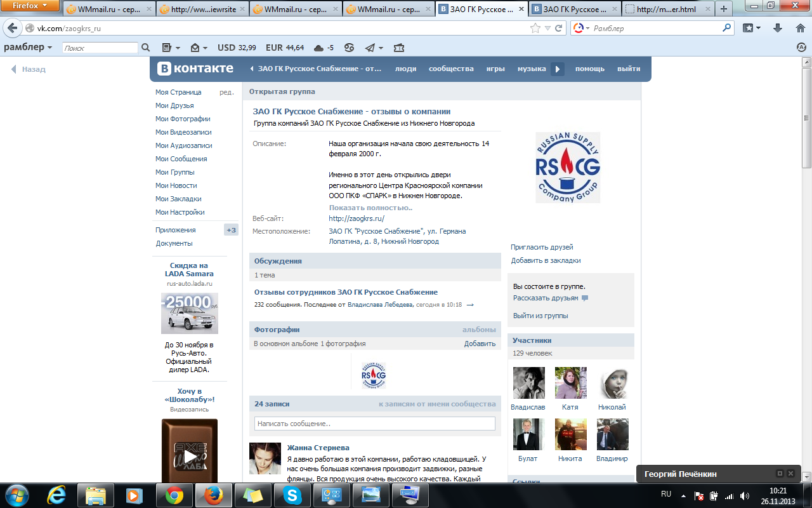Image resolution: width=812 pixels, height=508 pixels.
Task: Open the RSCG album photo thumbnail
Action: (374, 375)
